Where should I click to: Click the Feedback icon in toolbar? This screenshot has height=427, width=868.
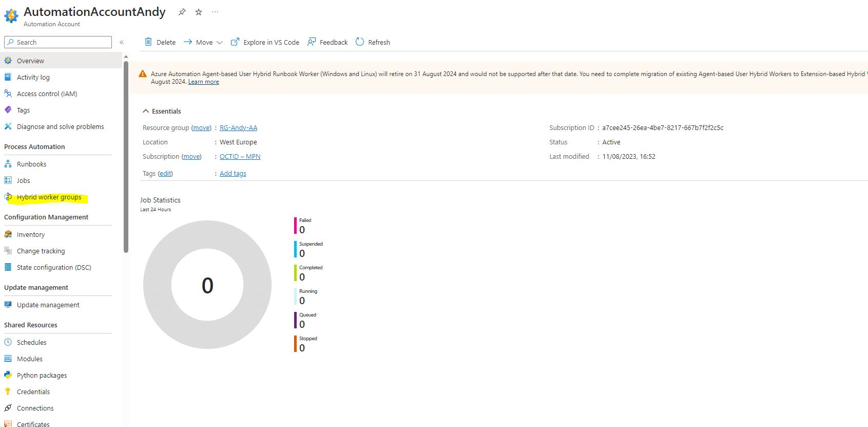coord(312,42)
